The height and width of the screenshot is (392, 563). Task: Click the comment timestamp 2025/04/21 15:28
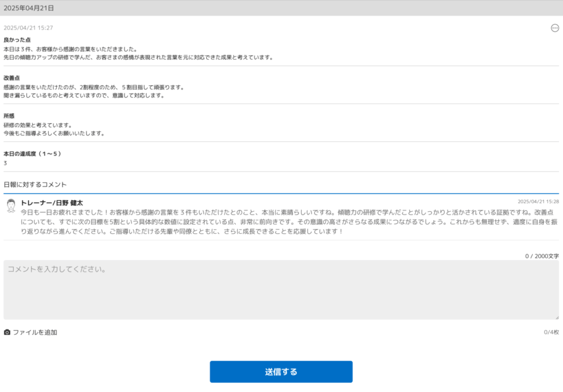coord(538,202)
